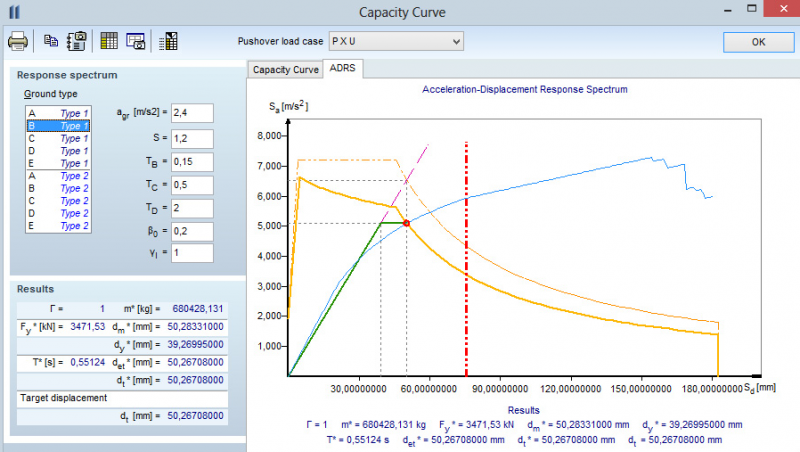The image size is (800, 452).
Task: Click dm* value 50,28331000
Action: (195, 327)
